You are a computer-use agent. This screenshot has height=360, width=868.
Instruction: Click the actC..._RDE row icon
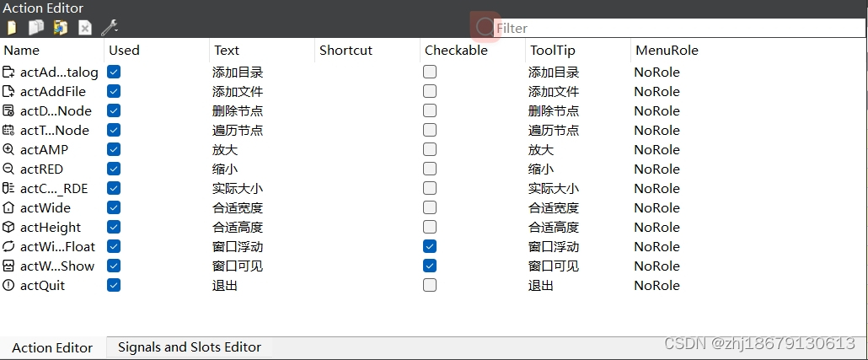[9, 188]
